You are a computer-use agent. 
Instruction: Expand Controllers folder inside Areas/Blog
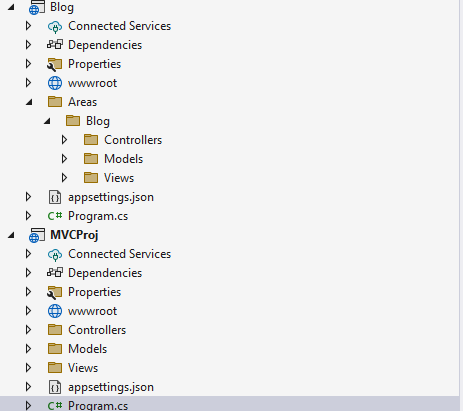(65, 140)
